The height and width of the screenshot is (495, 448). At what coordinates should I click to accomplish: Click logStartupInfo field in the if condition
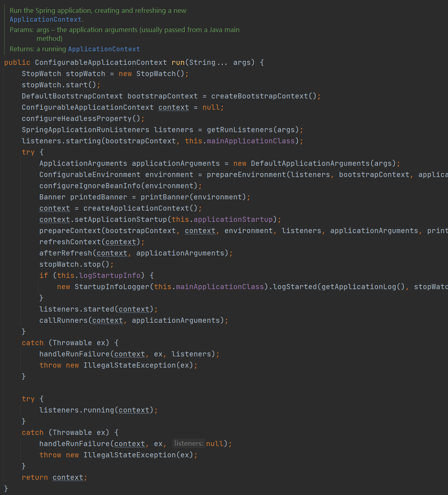click(110, 276)
